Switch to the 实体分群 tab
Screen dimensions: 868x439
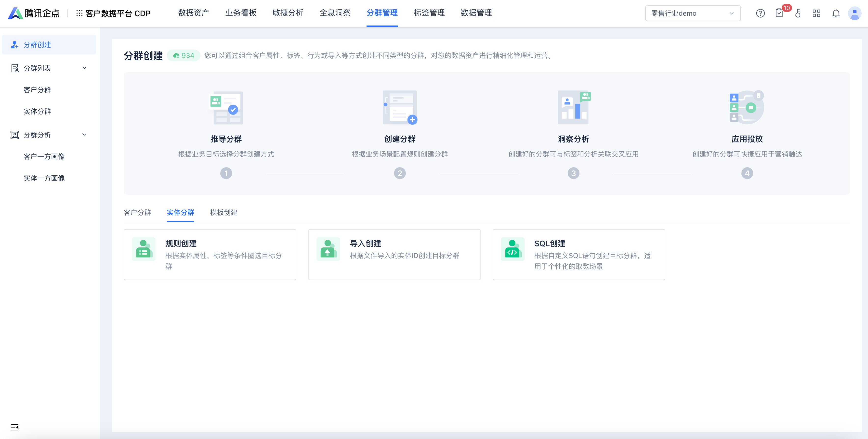click(x=181, y=213)
